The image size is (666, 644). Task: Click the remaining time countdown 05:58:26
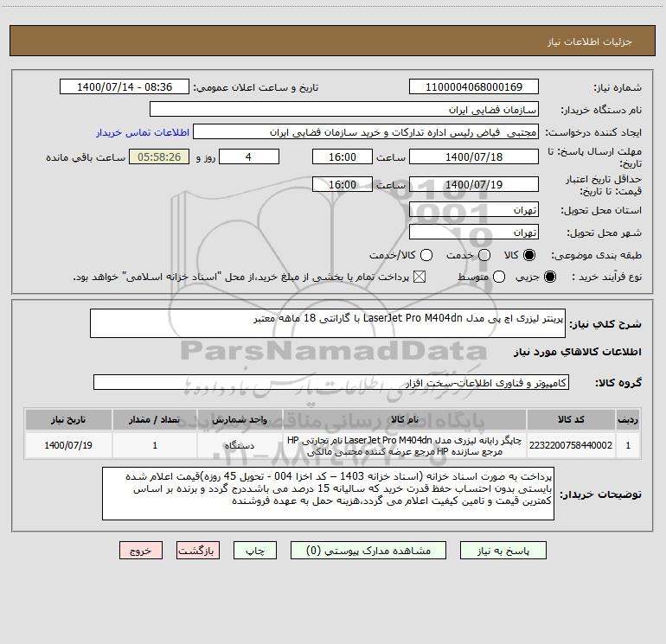159,157
